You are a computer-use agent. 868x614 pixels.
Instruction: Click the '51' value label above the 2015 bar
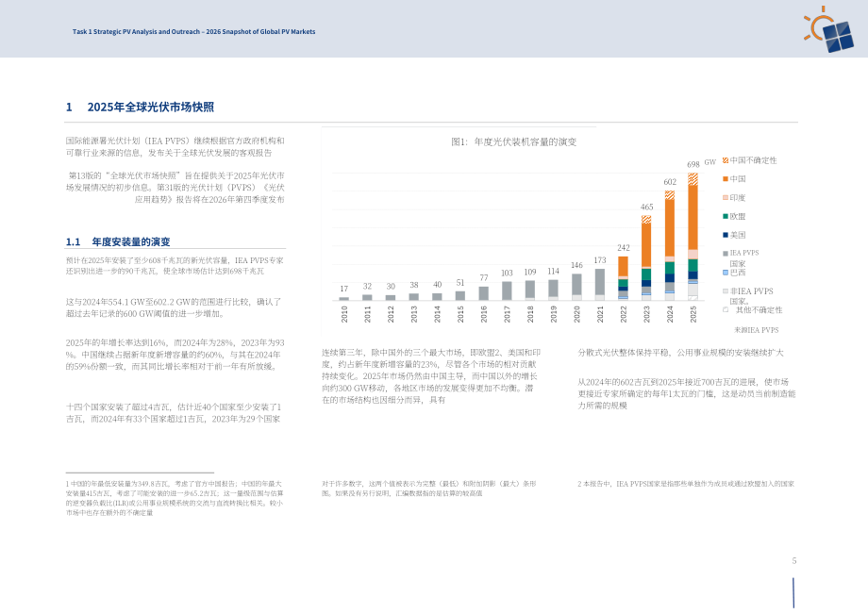pos(460,283)
